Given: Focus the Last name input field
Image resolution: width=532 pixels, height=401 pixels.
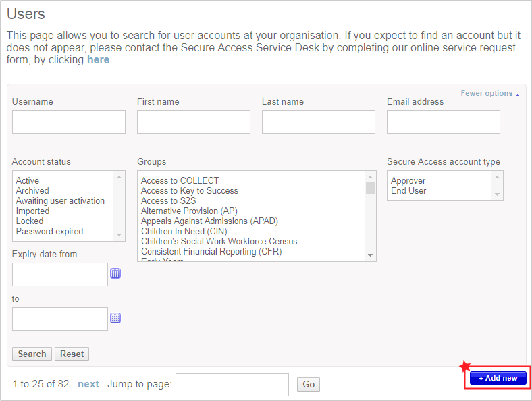Looking at the screenshot, I should point(319,122).
